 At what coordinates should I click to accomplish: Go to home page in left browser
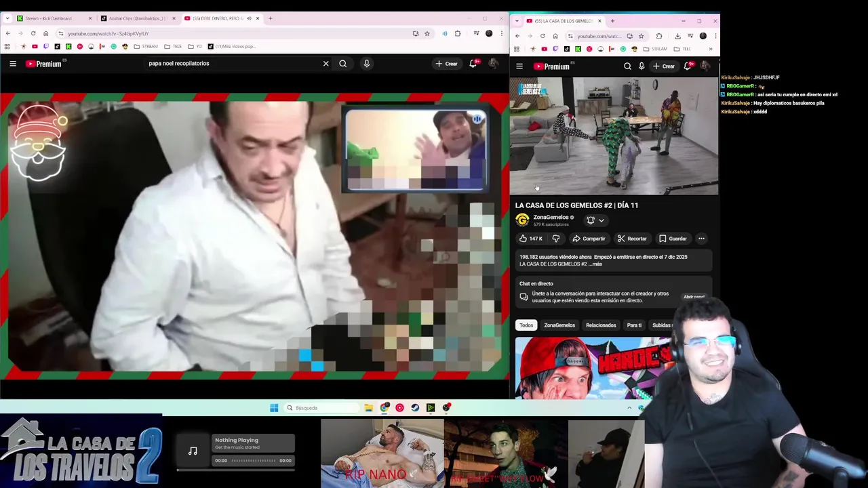pos(45,33)
